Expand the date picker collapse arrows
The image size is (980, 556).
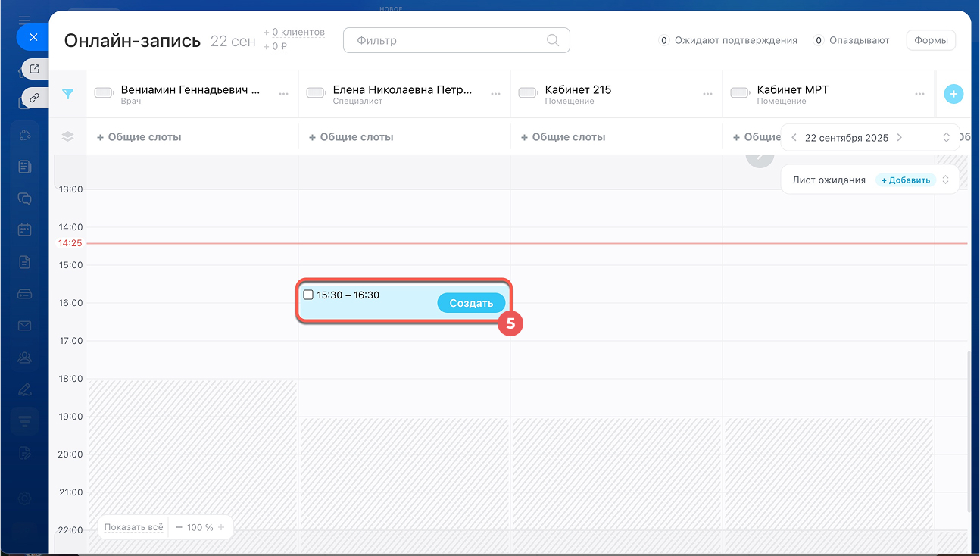[946, 138]
